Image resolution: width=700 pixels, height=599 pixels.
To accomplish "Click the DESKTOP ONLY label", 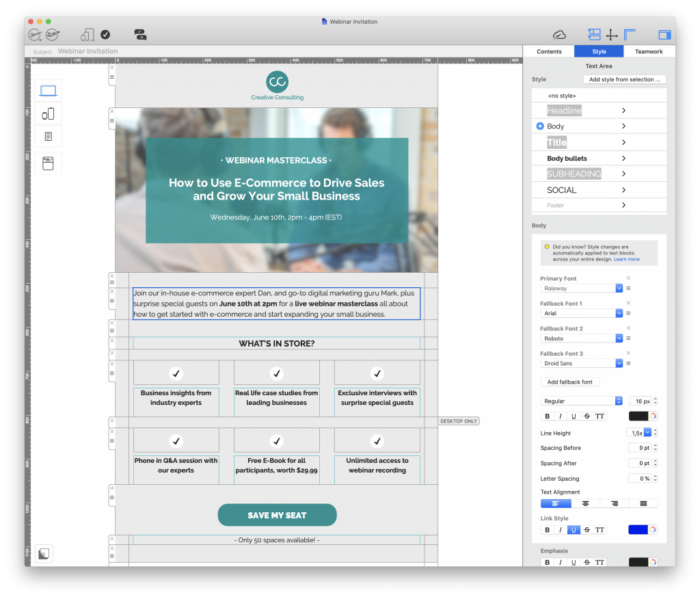I will point(459,421).
